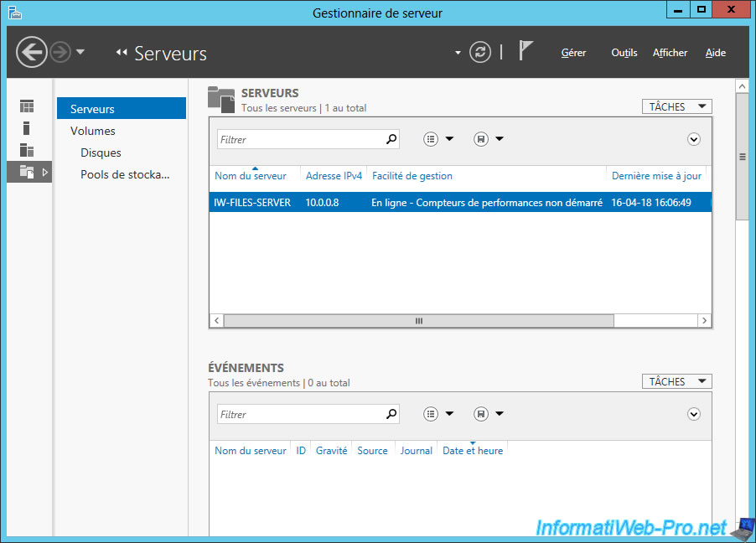Screen dimensions: 756x543
Task: Sort events by Gravité column
Action: click(x=331, y=451)
